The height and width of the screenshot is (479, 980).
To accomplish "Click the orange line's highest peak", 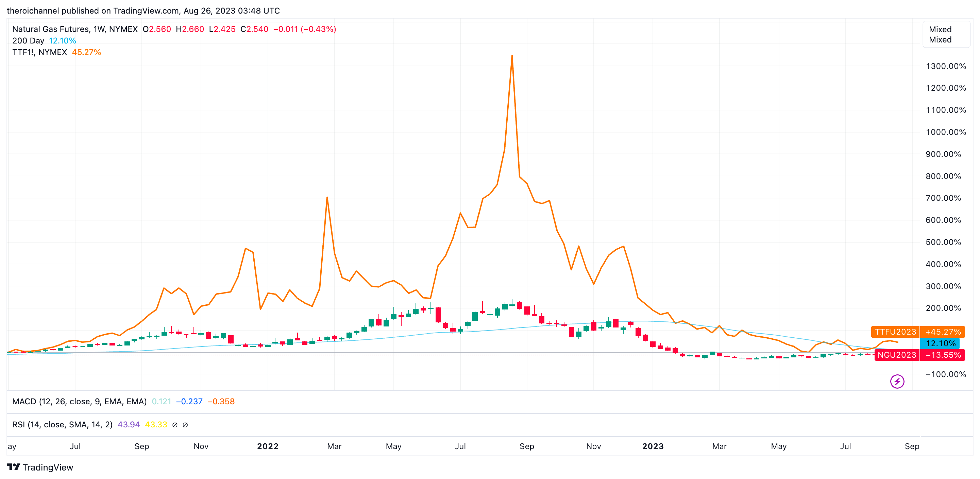I will tap(512, 56).
